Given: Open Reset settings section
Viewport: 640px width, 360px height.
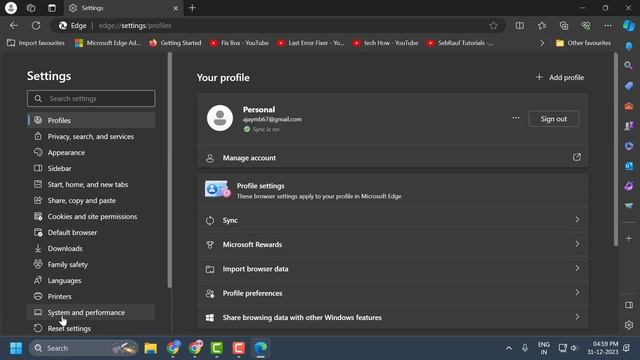Looking at the screenshot, I should tap(91, 328).
